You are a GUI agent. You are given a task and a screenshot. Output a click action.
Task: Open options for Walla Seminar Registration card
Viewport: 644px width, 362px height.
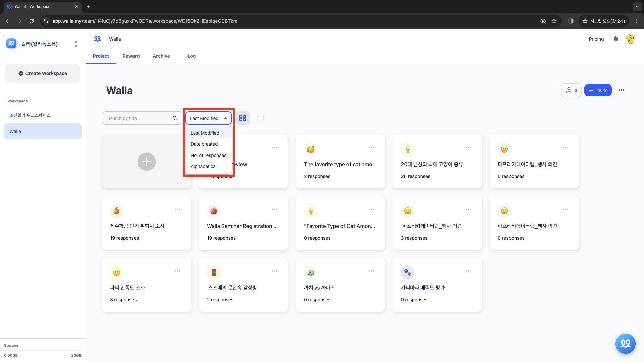tap(275, 209)
